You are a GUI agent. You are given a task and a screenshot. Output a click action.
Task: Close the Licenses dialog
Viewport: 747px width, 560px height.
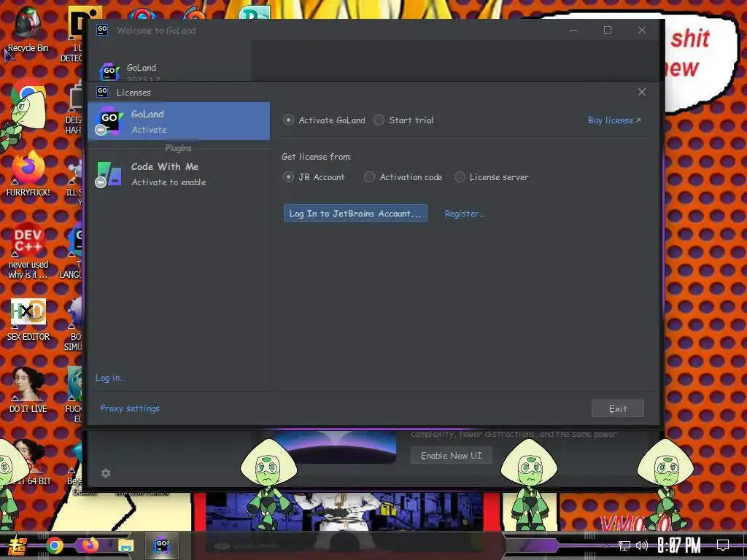[642, 92]
